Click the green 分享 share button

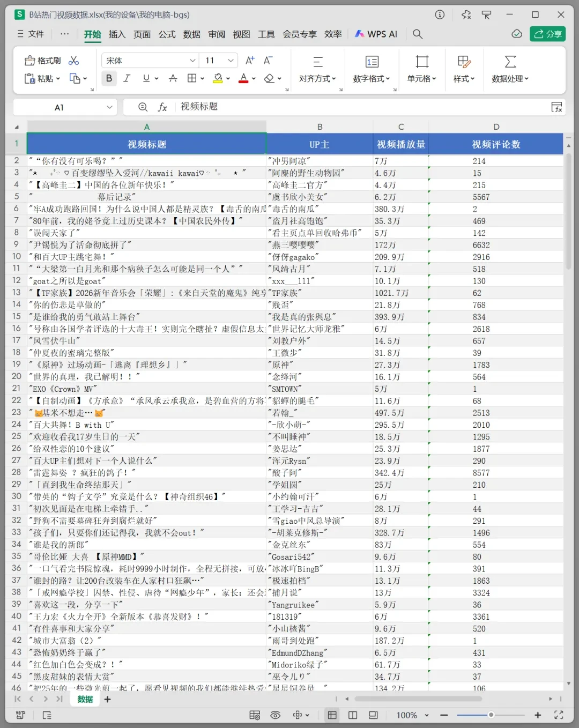547,34
